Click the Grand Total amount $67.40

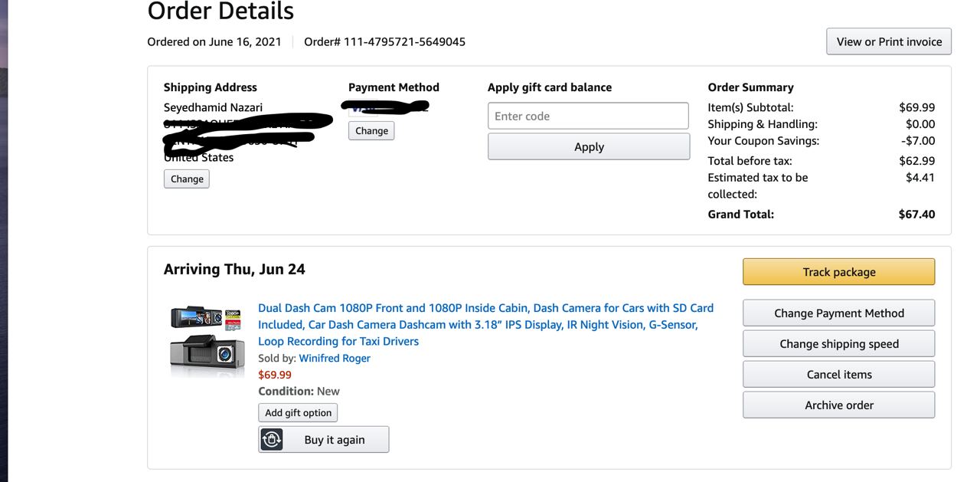(x=916, y=215)
